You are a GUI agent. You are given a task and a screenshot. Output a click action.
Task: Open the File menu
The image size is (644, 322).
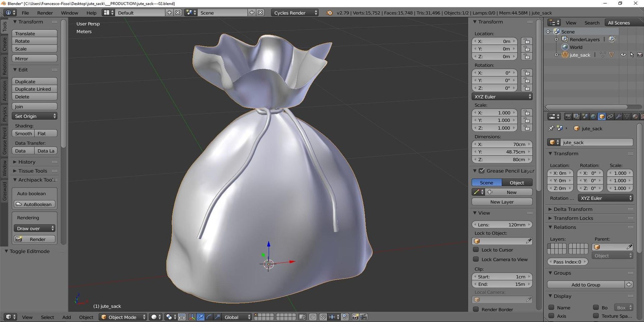25,13
